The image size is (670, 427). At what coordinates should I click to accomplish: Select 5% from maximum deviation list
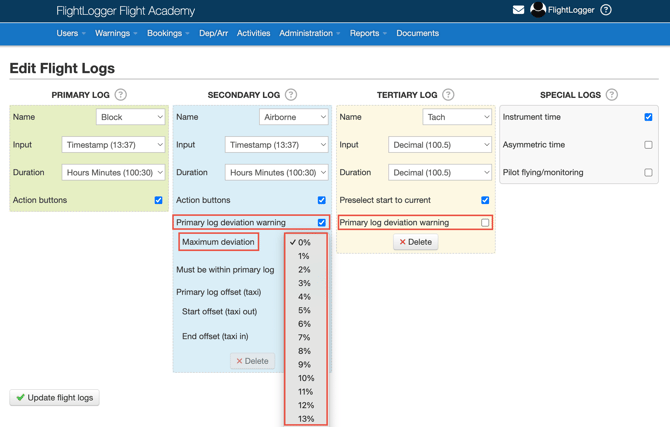(x=304, y=310)
